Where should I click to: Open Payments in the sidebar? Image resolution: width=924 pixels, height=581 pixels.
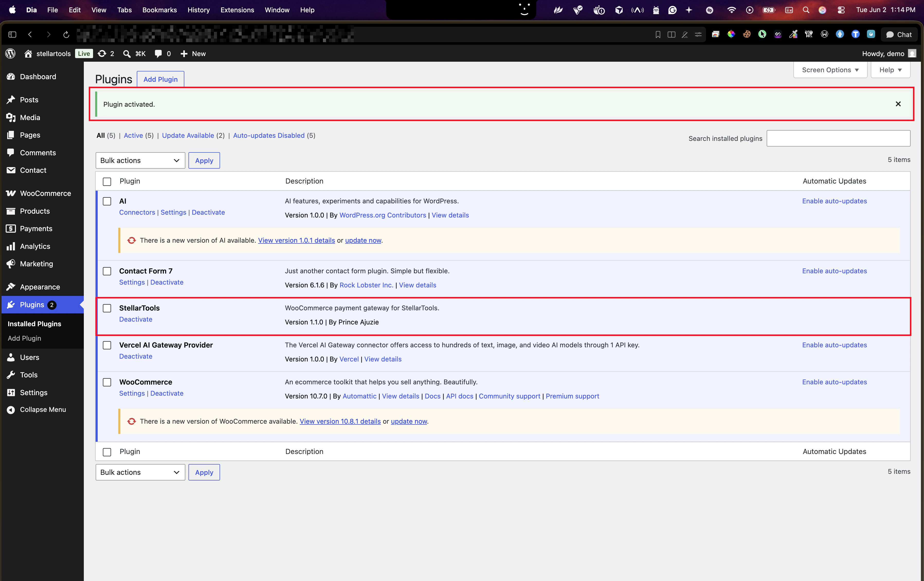[36, 229]
